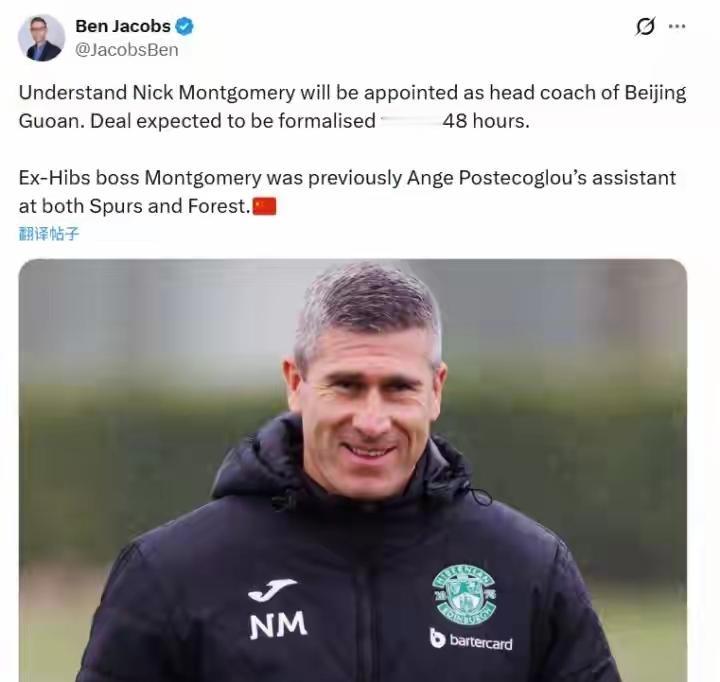This screenshot has width=720, height=682.
Task: Click the bartercard sponsor logo
Action: [x=471, y=639]
